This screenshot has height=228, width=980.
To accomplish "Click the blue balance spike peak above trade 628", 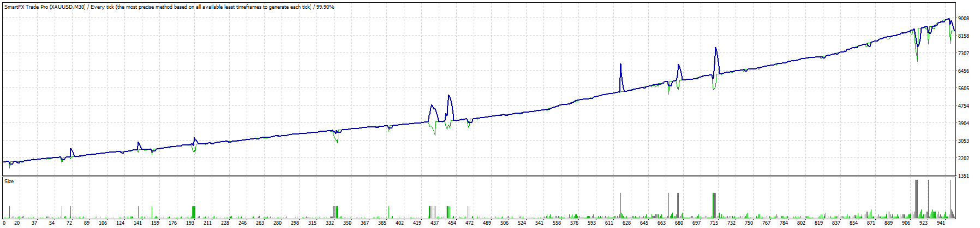I will (620, 64).
